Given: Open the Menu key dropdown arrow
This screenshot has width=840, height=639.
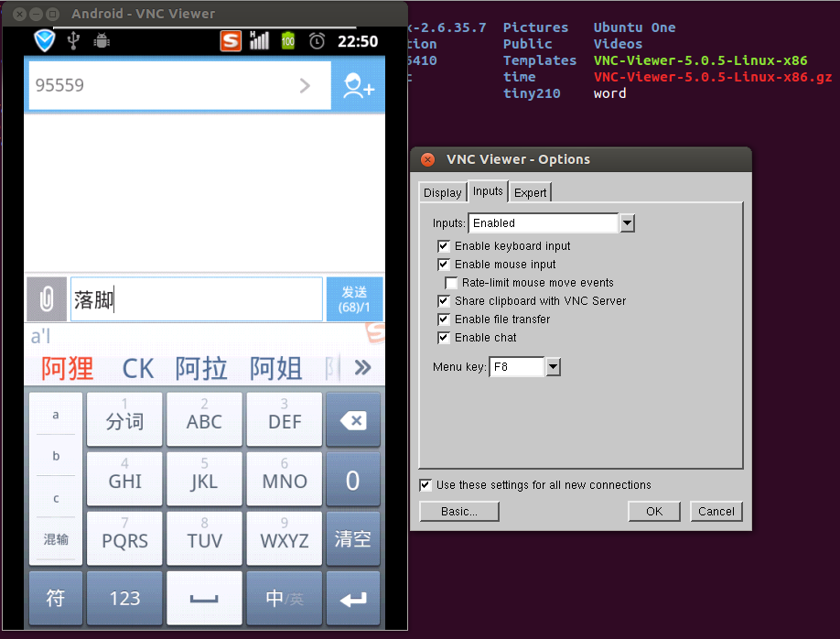Looking at the screenshot, I should [553, 367].
